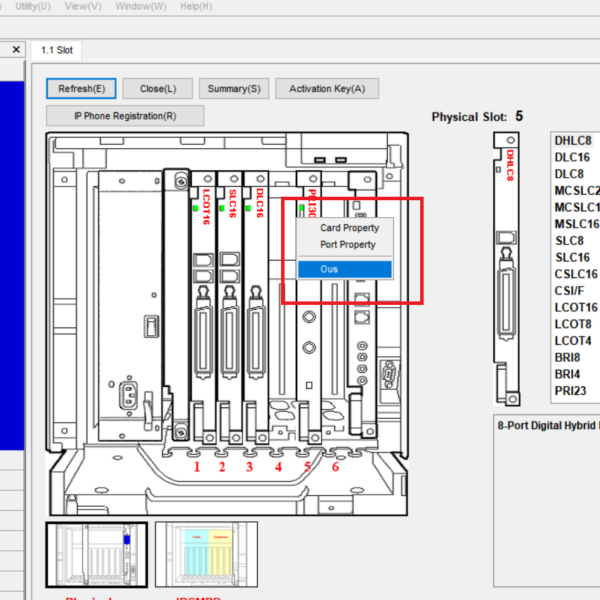Image resolution: width=600 pixels, height=600 pixels.
Task: Open the Activation Key dialog
Action: 326,89
